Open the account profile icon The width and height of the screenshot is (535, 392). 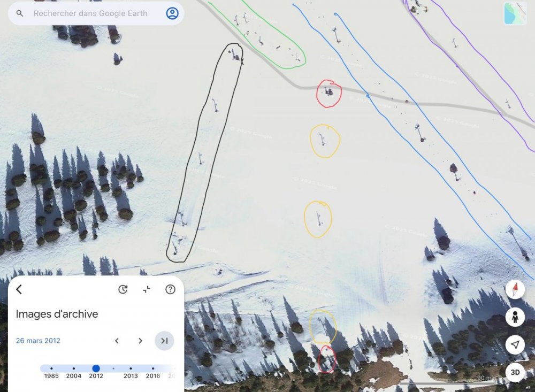(172, 13)
